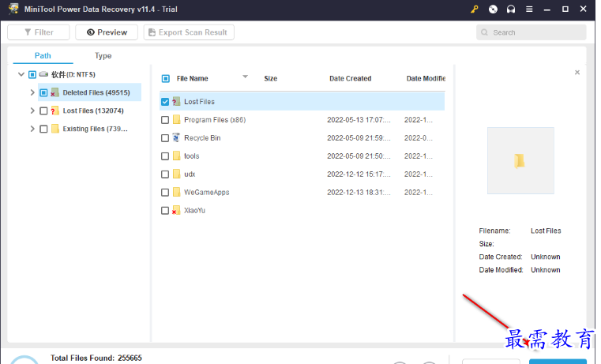
Task: Check the XiaoYu folder checkbox
Action: (165, 210)
